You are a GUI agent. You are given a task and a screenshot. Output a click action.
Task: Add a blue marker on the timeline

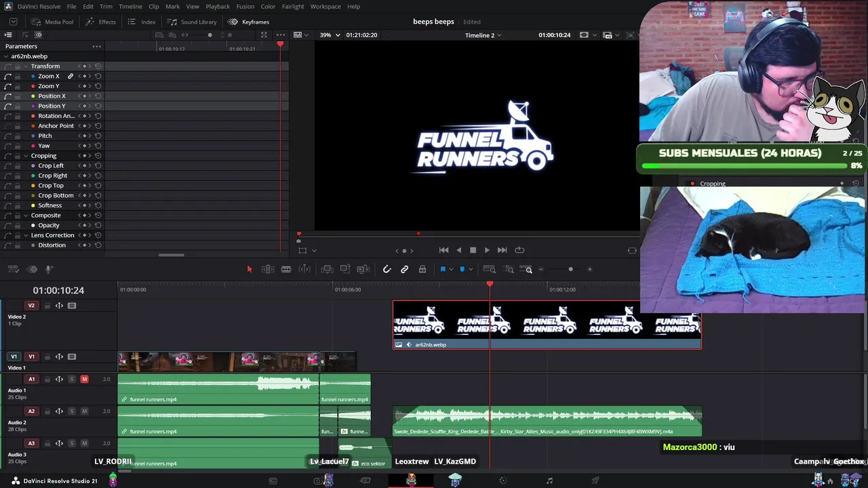[x=462, y=270]
